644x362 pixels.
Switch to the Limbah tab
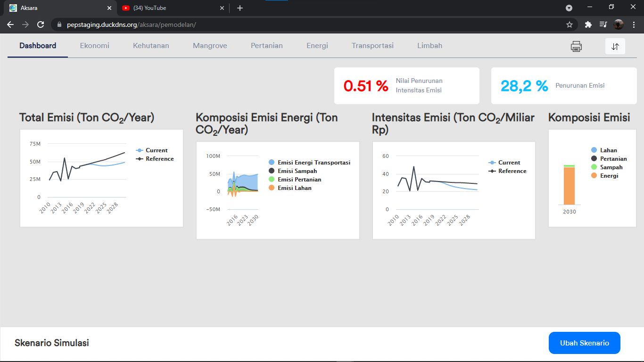[429, 46]
